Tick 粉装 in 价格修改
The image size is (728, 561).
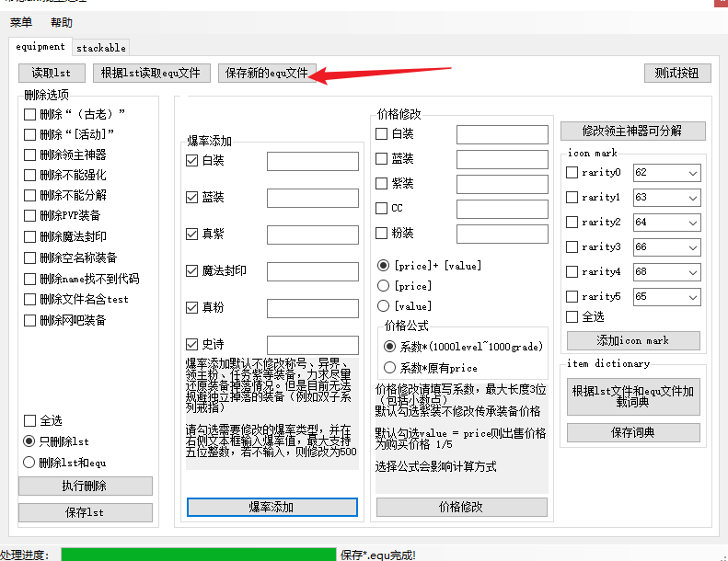(382, 234)
